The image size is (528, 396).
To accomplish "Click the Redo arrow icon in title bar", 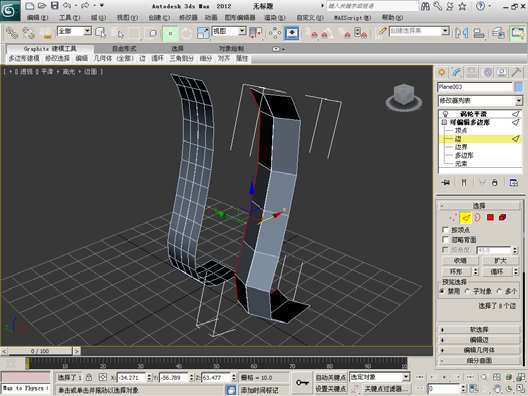I will tap(85, 6).
